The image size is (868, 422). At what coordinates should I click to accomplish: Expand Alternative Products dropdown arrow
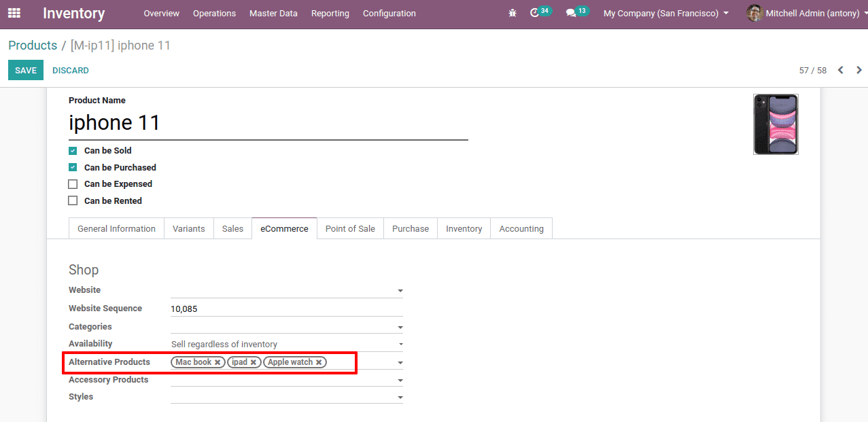(400, 363)
